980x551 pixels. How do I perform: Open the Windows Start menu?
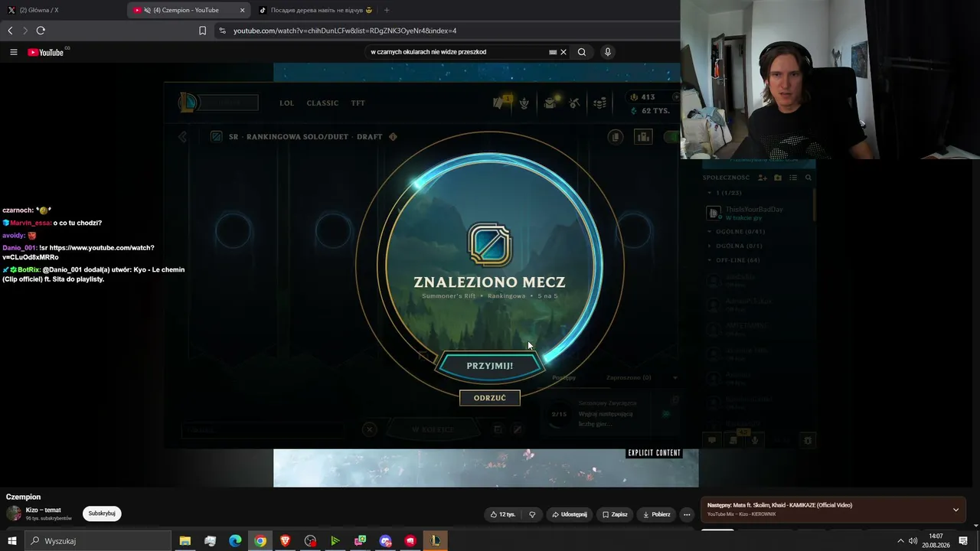pyautogui.click(x=12, y=541)
